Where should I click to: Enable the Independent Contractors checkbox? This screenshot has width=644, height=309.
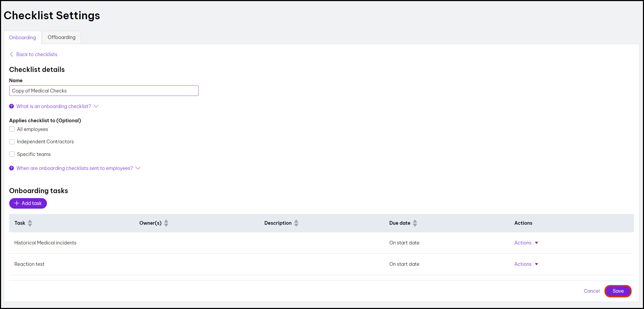12,142
